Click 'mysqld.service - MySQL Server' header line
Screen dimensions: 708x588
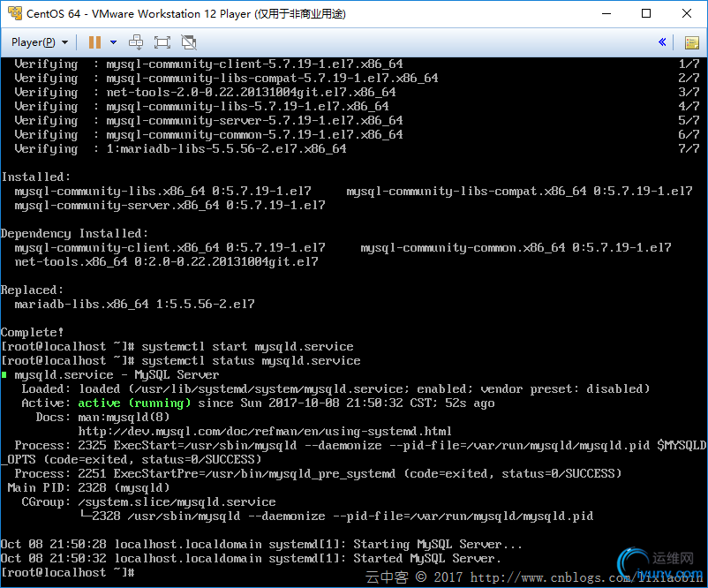coord(117,375)
